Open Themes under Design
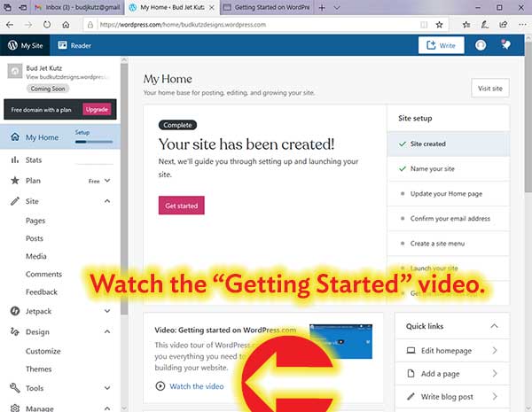 tap(39, 369)
